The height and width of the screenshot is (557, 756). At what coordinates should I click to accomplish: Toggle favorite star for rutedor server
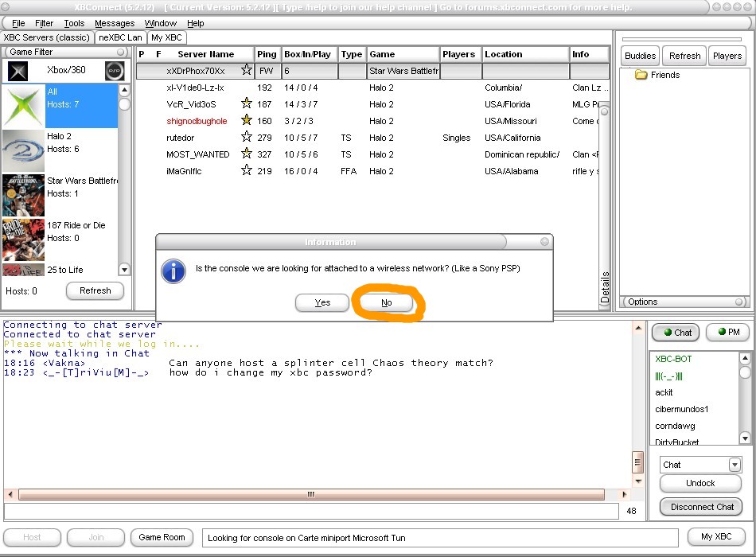[x=247, y=137]
